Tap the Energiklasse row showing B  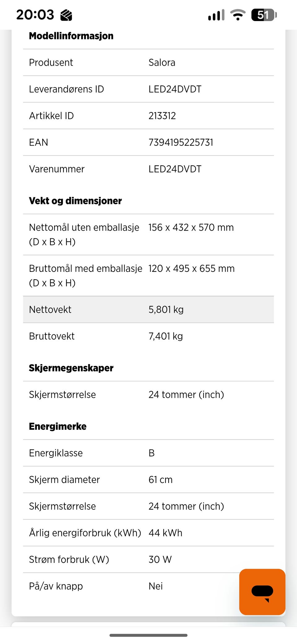148,453
